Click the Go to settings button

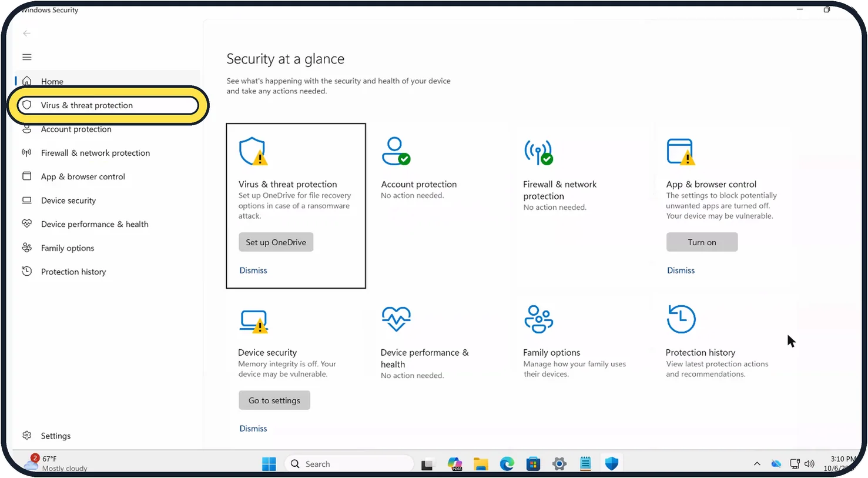click(274, 400)
